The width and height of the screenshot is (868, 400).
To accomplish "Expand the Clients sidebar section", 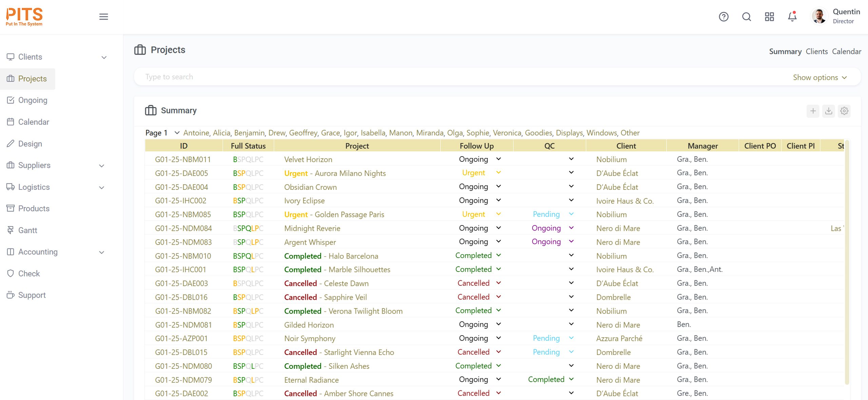I will 104,57.
